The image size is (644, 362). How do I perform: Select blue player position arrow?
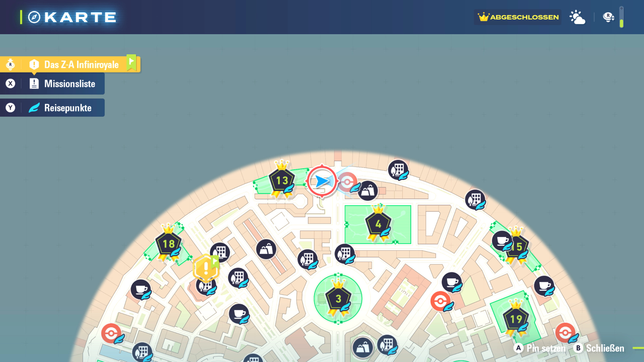[322, 181]
